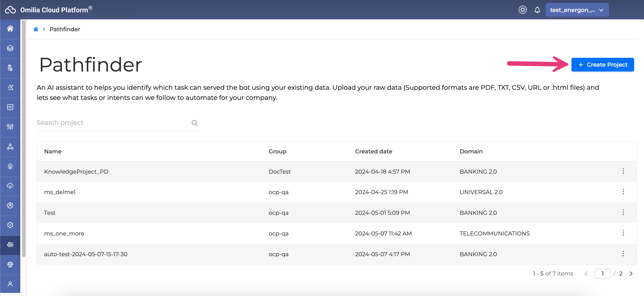
Task: Open the badge check sidebar icon
Action: pos(10,225)
